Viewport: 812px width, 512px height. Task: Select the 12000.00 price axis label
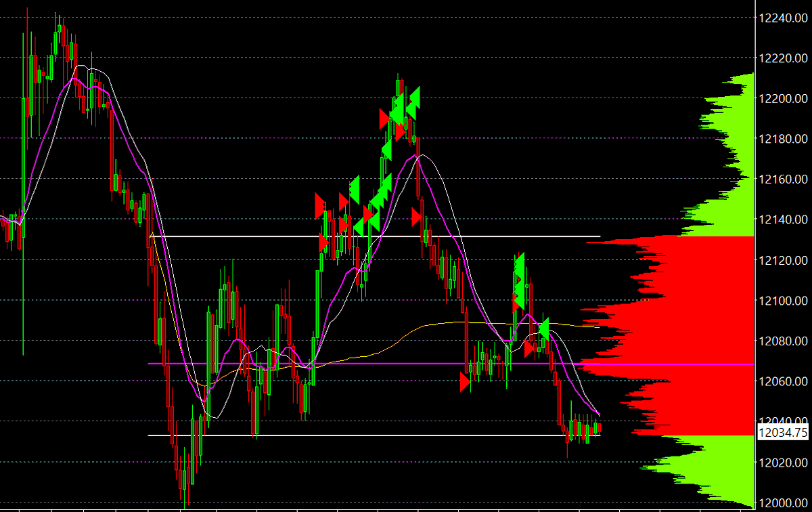[x=783, y=503]
